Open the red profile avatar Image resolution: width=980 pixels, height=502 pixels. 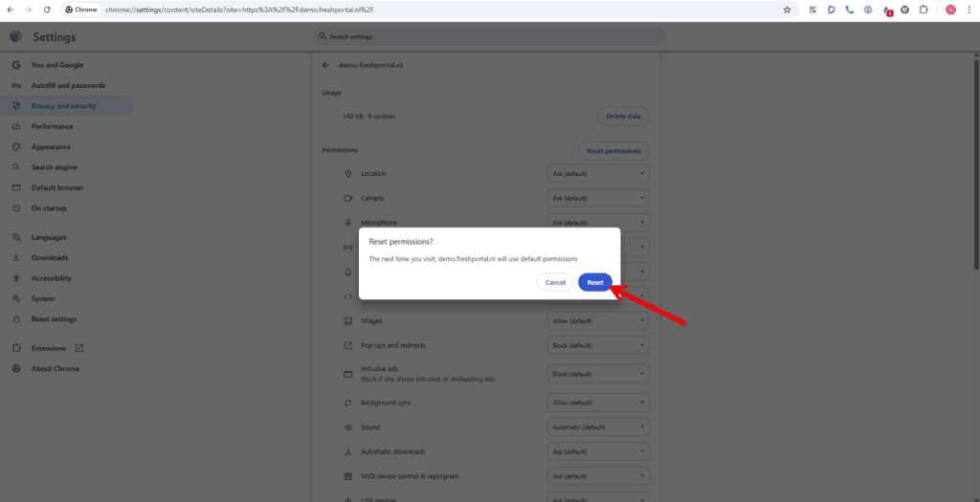tap(950, 10)
